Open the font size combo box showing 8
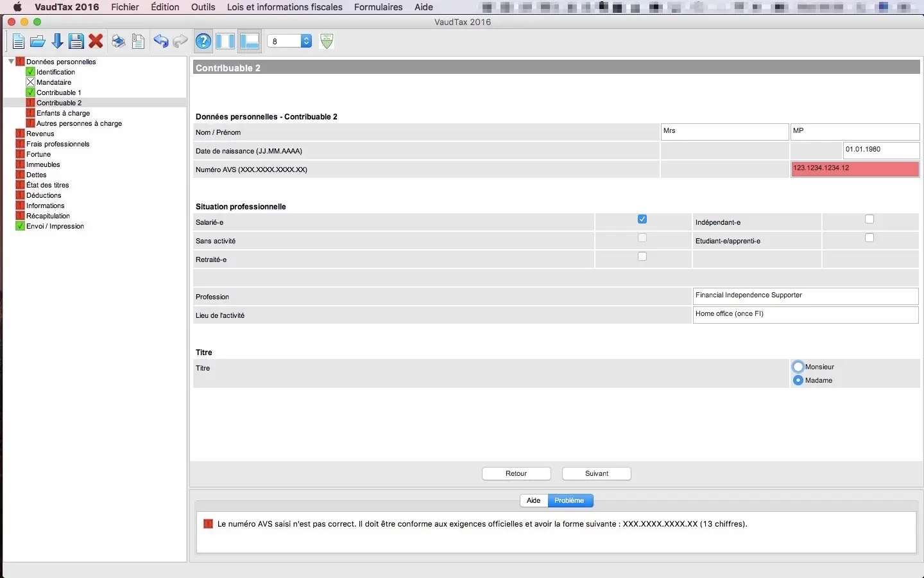Screen dimensions: 924x578 click(289, 41)
